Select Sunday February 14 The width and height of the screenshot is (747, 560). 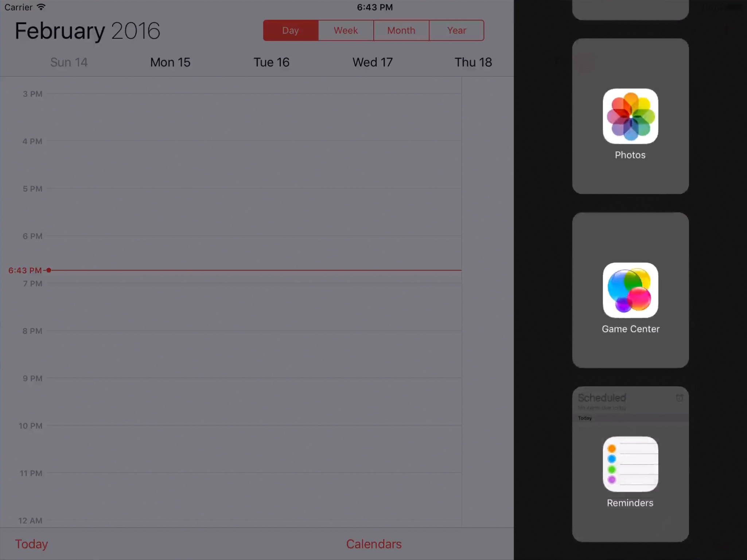coord(69,62)
